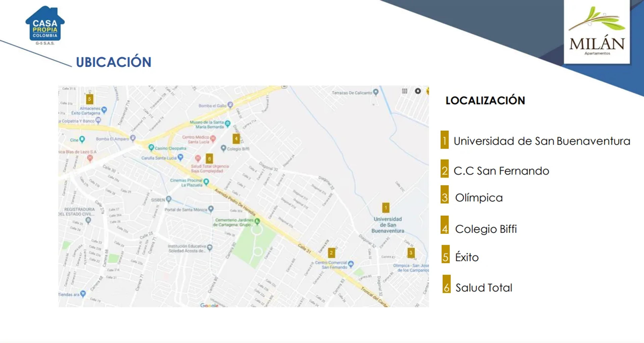Click the Terrazas De Calicanto map pin

click(375, 92)
